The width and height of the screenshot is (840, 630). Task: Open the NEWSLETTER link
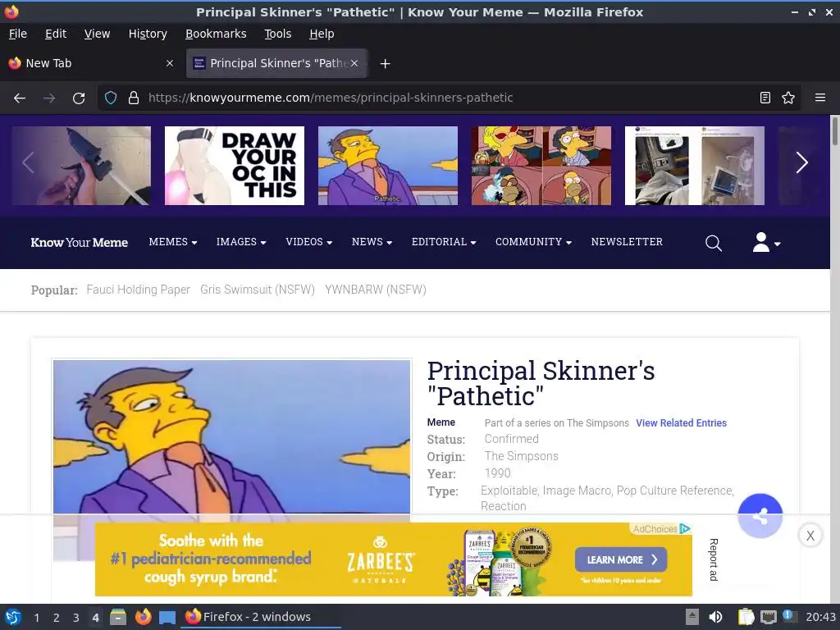click(x=627, y=242)
